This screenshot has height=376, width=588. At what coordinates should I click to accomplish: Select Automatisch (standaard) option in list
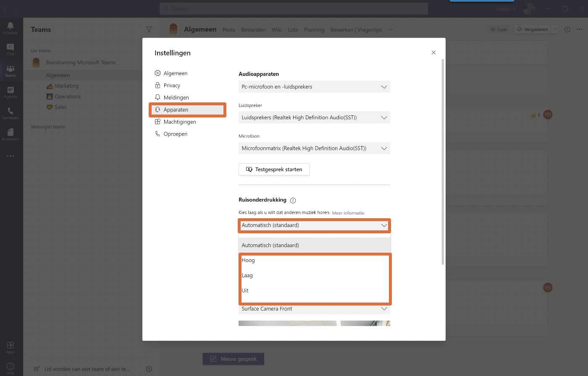pos(314,245)
